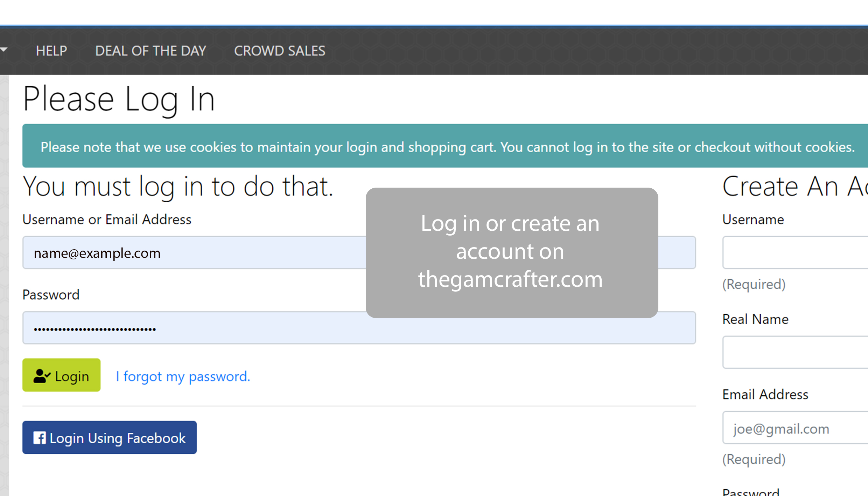Viewport: 868px width, 496px height.
Task: Click the gray 'Log in or create an account' overlay
Action: [512, 253]
